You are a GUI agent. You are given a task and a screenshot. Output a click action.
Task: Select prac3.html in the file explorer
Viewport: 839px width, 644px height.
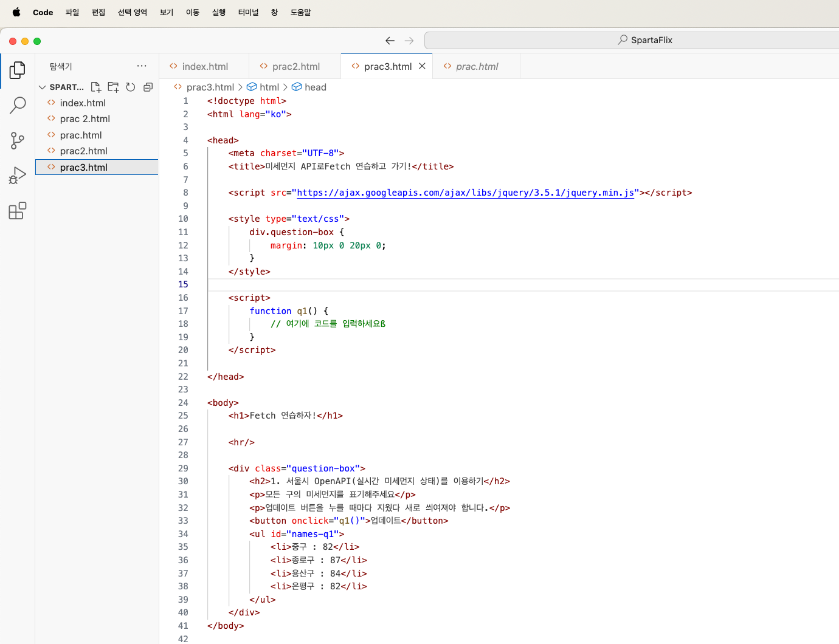coord(97,167)
